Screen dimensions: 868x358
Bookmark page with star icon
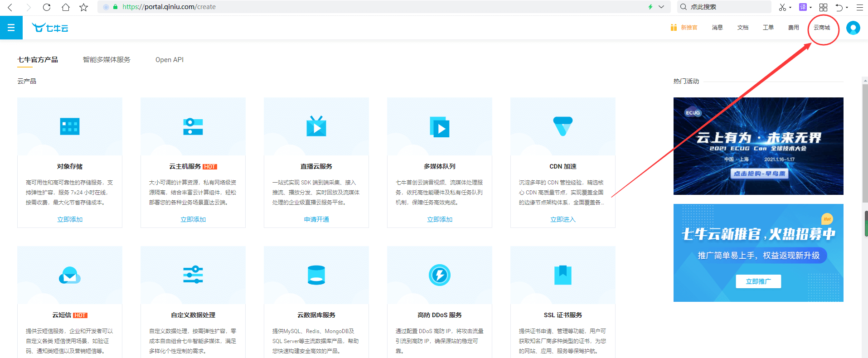pos(83,7)
